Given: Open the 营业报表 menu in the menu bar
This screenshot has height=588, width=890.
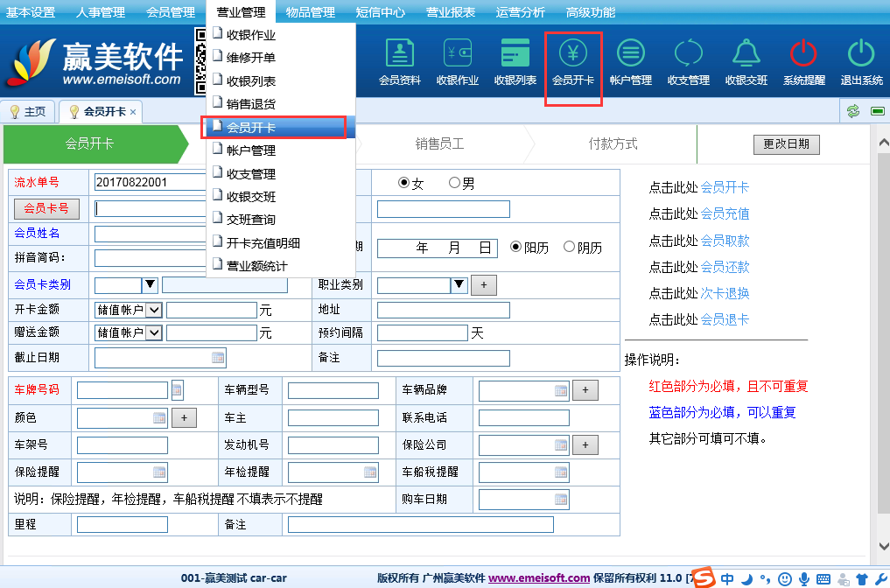Looking at the screenshot, I should pyautogui.click(x=451, y=12).
